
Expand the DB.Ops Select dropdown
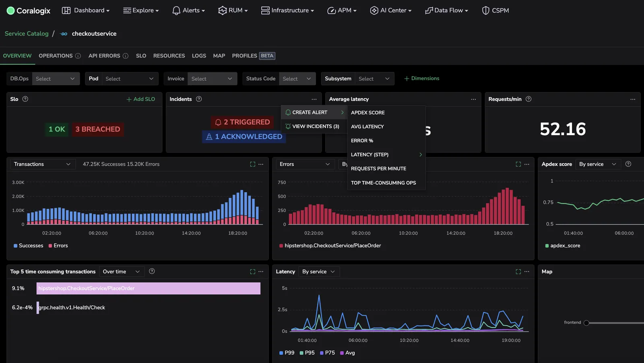point(56,79)
